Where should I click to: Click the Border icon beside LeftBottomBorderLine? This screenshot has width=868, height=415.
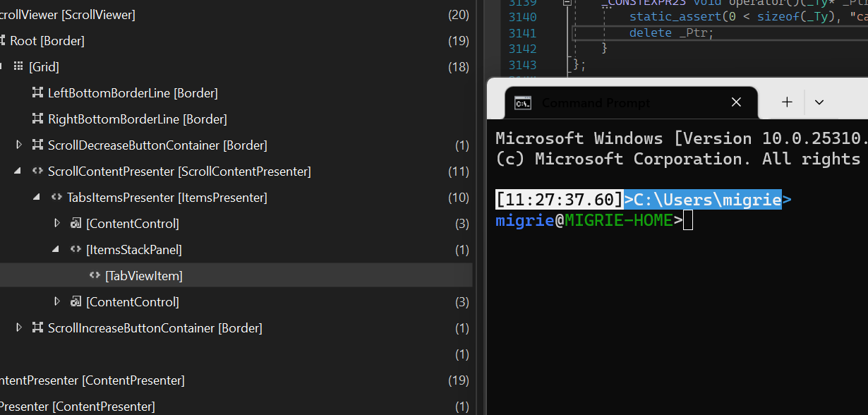[37, 92]
